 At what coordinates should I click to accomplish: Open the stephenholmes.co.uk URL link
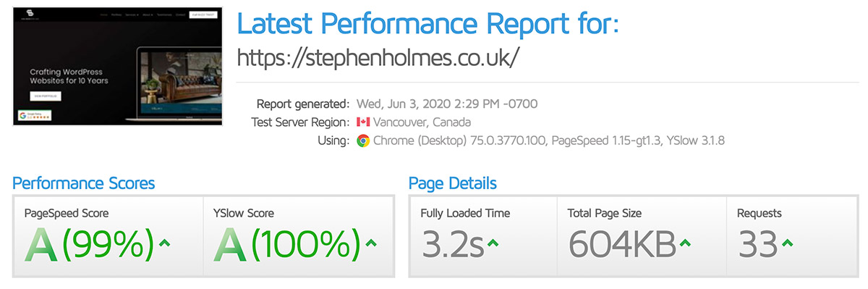click(x=378, y=57)
